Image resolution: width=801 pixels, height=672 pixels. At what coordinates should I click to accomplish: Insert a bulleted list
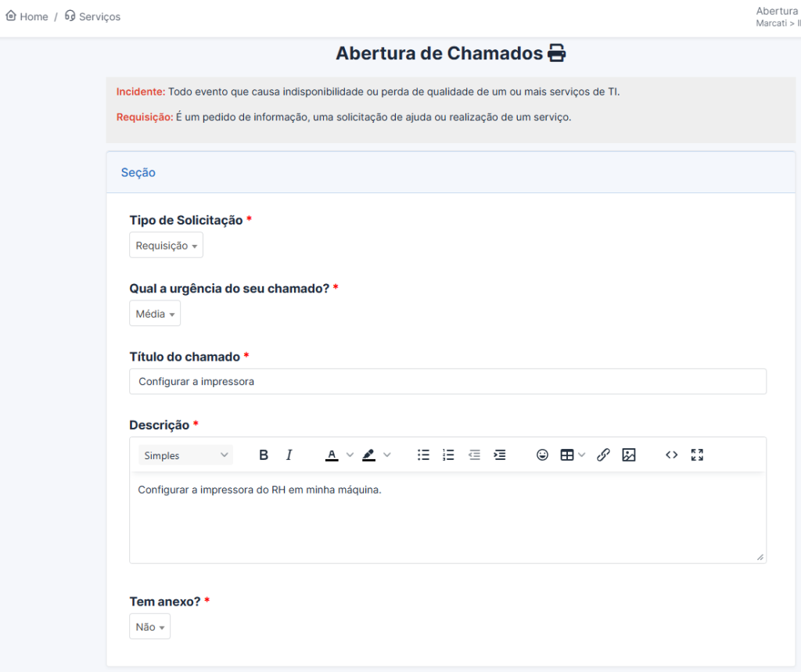pos(423,455)
